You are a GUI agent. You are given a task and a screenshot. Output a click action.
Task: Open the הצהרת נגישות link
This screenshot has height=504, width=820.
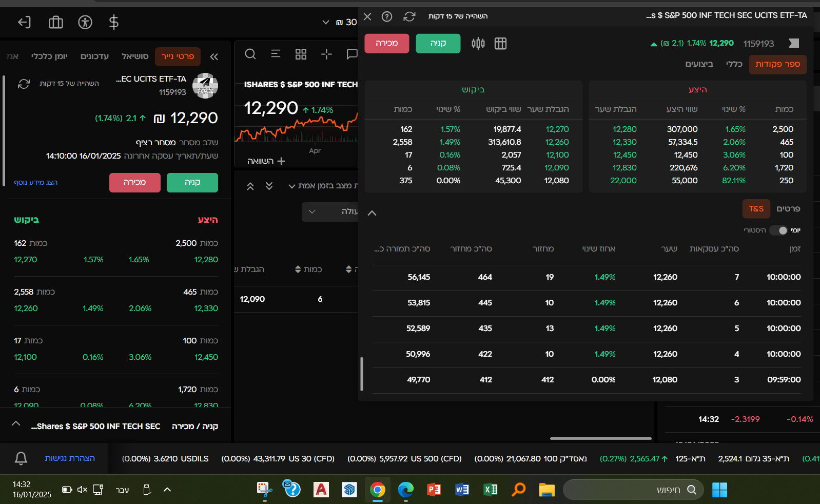(x=70, y=458)
